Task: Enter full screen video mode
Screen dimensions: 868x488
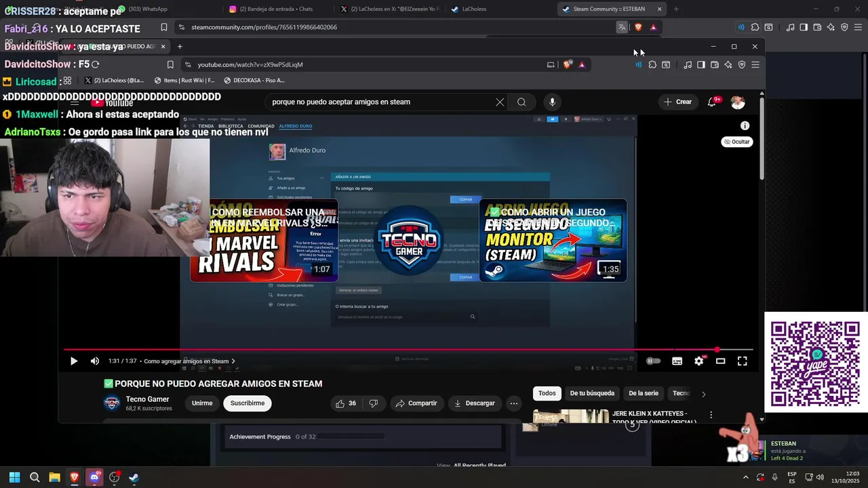Action: pos(743,361)
